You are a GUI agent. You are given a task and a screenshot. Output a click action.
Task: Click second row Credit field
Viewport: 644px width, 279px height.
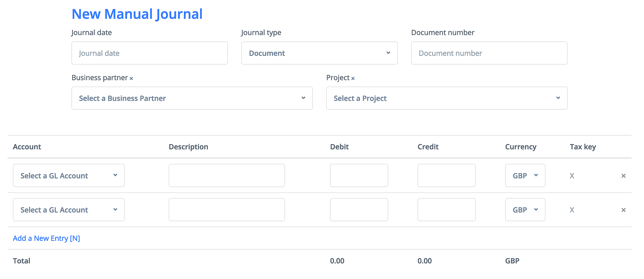coord(446,210)
